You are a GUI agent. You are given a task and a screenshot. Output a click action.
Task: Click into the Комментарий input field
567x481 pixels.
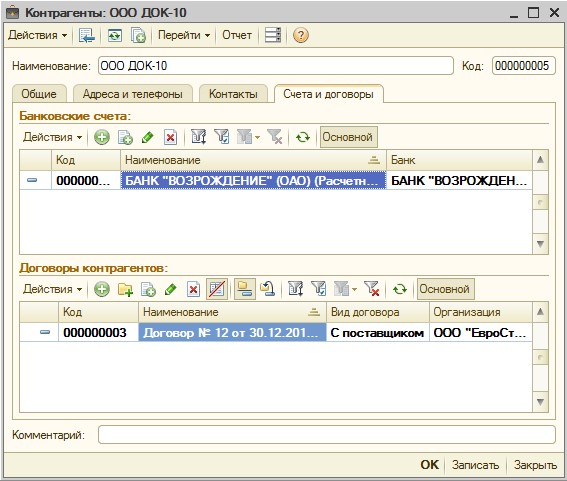[327, 435]
